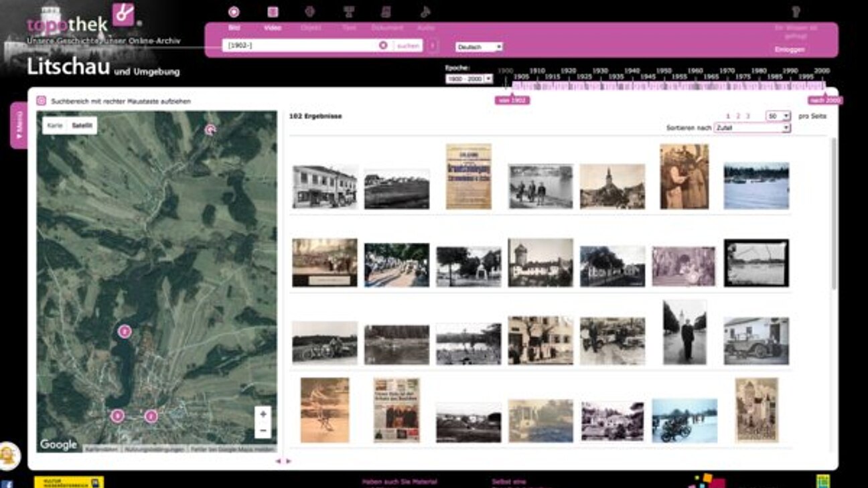Open the Kultur Niederösterreich logo

69,482
